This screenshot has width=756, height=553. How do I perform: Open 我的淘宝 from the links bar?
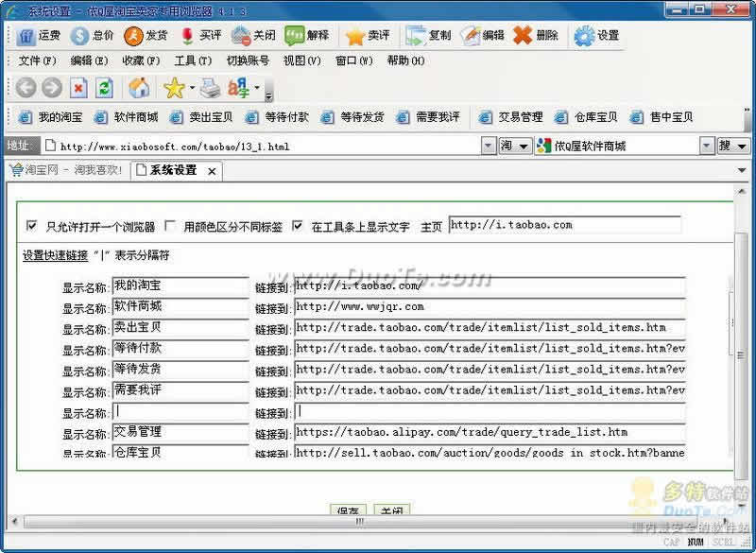(x=51, y=117)
